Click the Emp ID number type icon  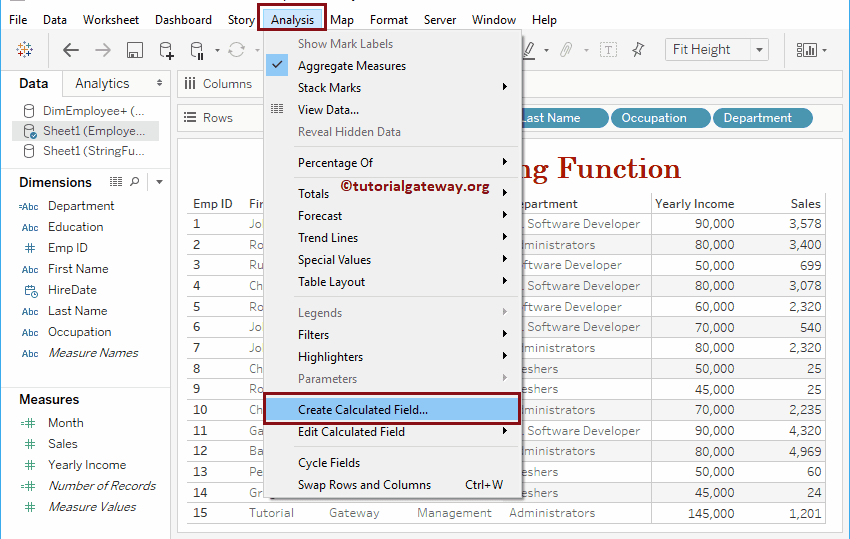[30, 248]
